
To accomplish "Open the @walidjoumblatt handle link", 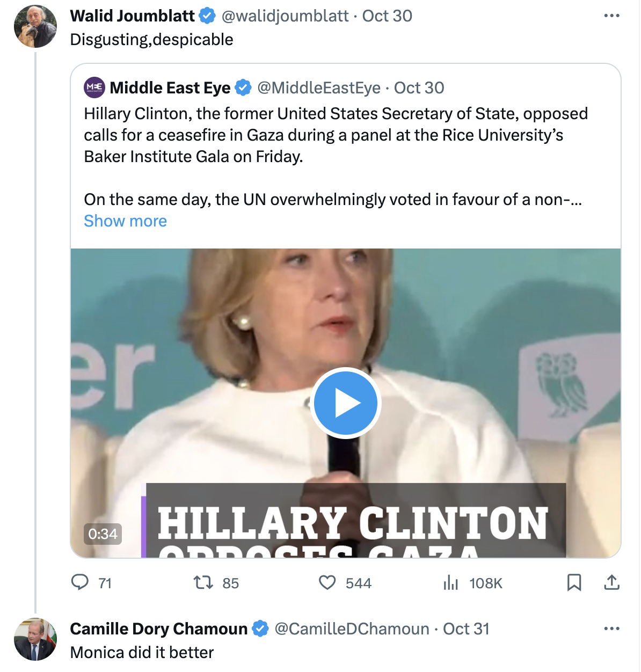I will coord(285,16).
